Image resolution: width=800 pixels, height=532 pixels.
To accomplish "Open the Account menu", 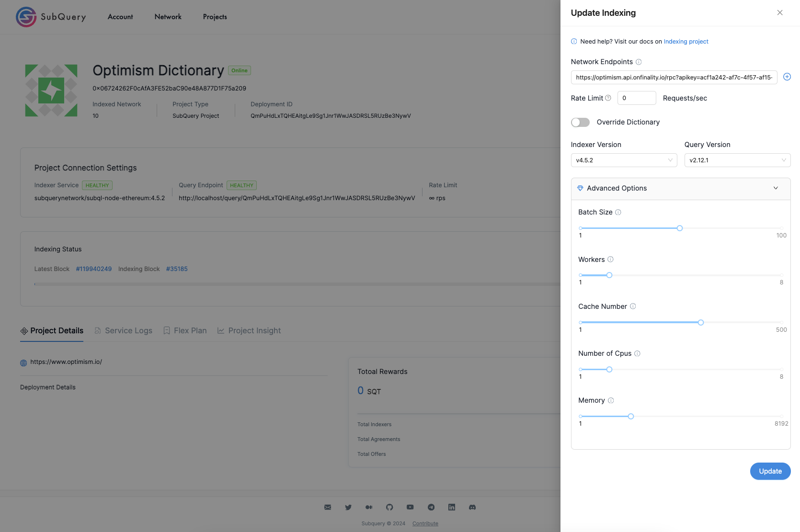I will 120,17.
